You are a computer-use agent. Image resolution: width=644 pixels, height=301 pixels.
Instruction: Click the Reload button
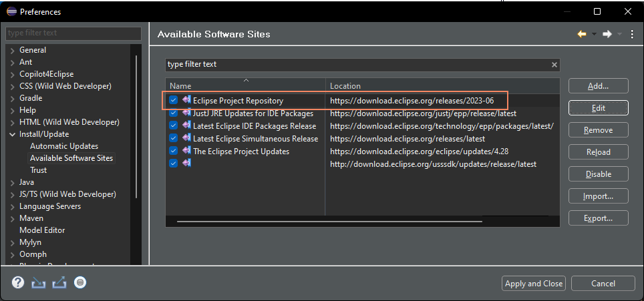pyautogui.click(x=599, y=152)
